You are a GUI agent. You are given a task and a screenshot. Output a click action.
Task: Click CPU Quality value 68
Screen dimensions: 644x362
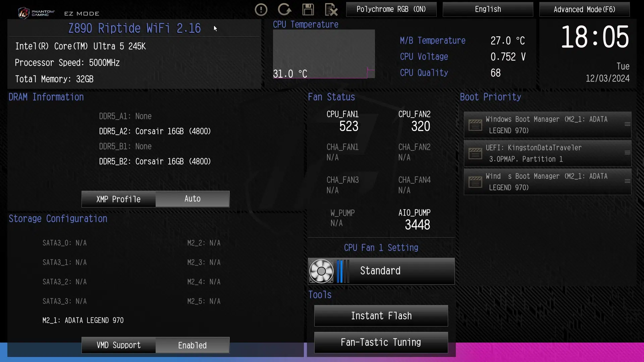click(x=495, y=73)
